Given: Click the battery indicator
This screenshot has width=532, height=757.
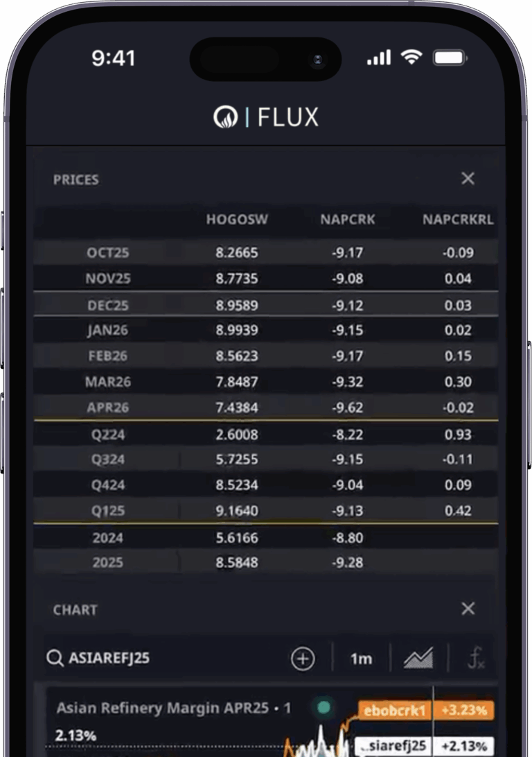Looking at the screenshot, I should point(449,58).
